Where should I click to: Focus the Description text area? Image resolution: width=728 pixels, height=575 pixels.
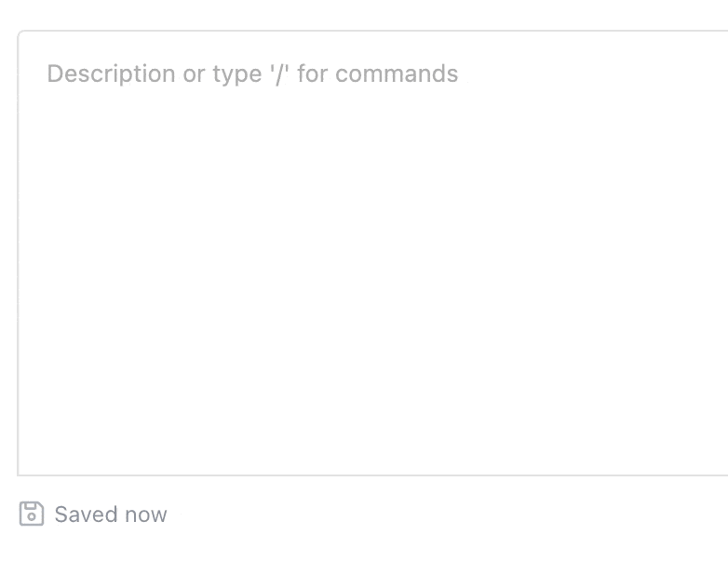(x=372, y=253)
